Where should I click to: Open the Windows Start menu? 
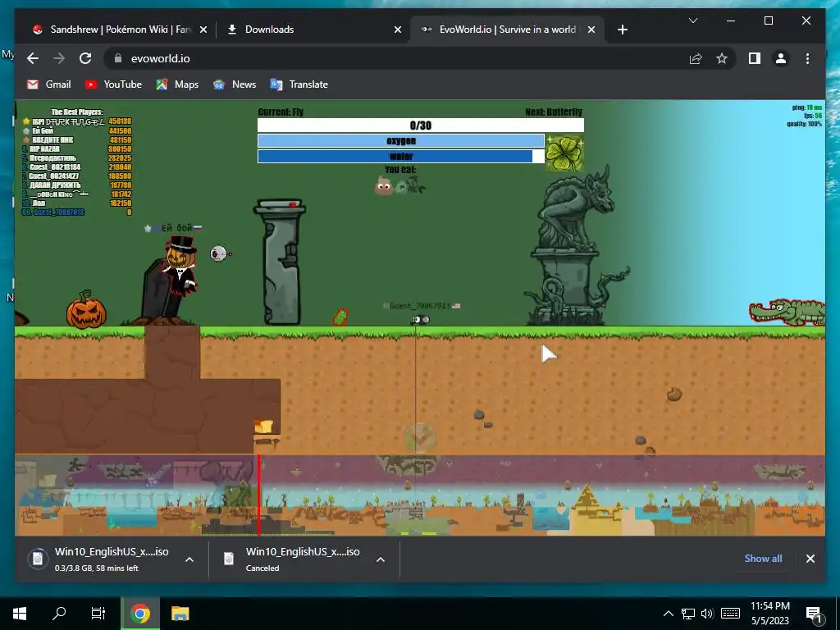20,614
